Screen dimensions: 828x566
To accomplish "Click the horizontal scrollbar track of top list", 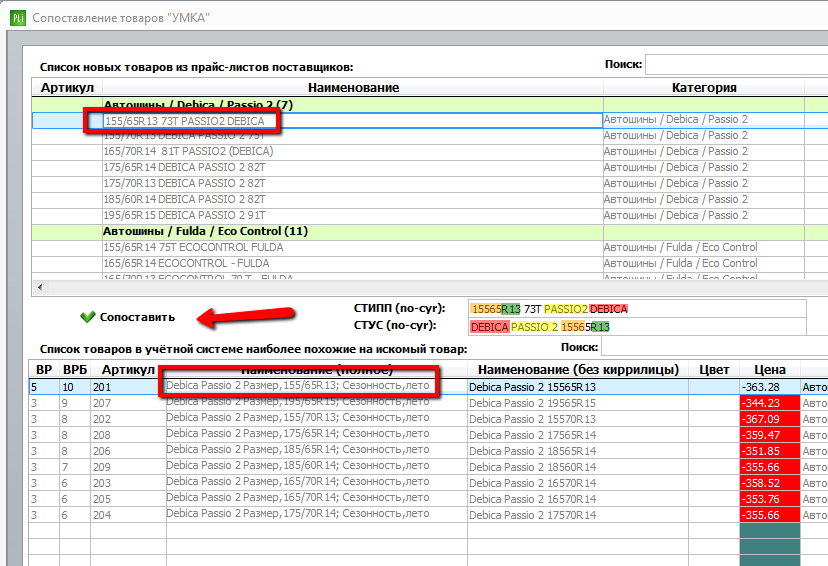I will pos(437,288).
